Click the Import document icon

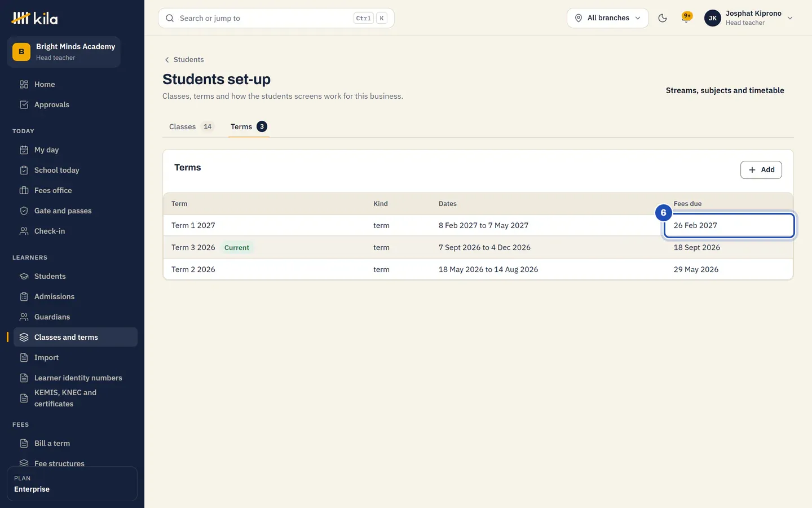click(24, 357)
